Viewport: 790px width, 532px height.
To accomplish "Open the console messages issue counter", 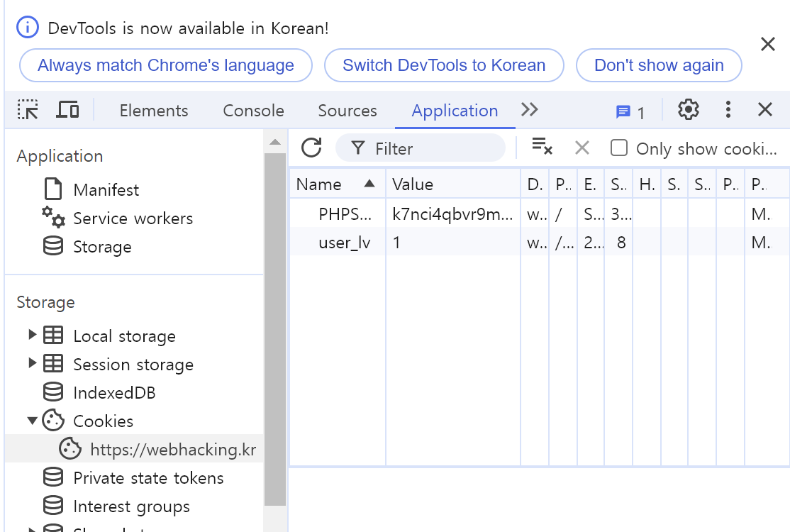I will (x=630, y=111).
